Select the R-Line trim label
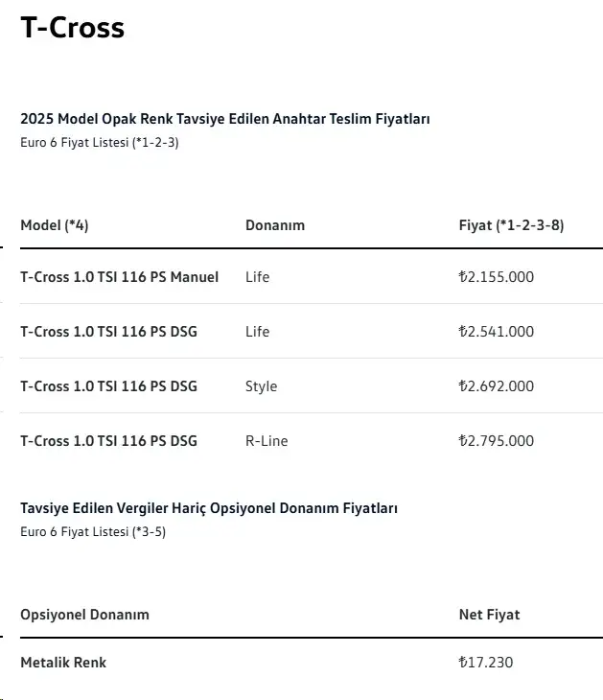 [267, 441]
